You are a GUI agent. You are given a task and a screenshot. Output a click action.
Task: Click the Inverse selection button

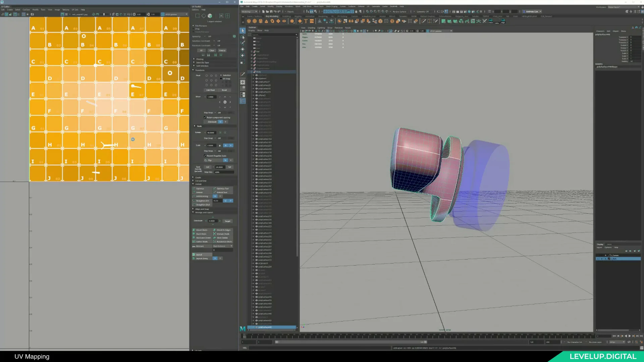coord(222,51)
